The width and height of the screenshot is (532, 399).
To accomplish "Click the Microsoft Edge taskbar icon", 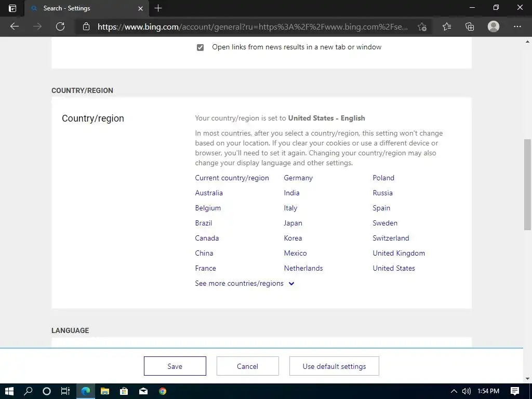I will (x=86, y=391).
